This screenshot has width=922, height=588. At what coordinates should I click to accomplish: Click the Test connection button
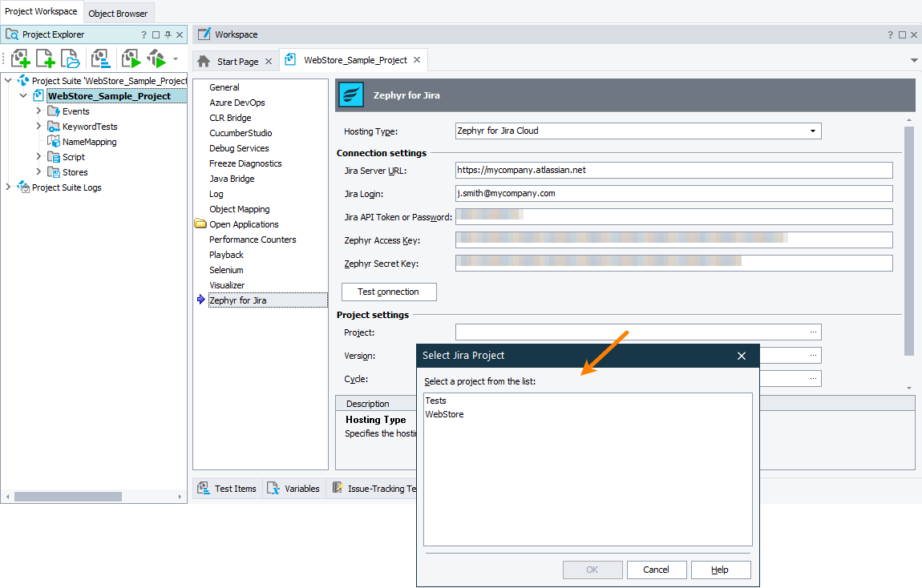pyautogui.click(x=389, y=292)
